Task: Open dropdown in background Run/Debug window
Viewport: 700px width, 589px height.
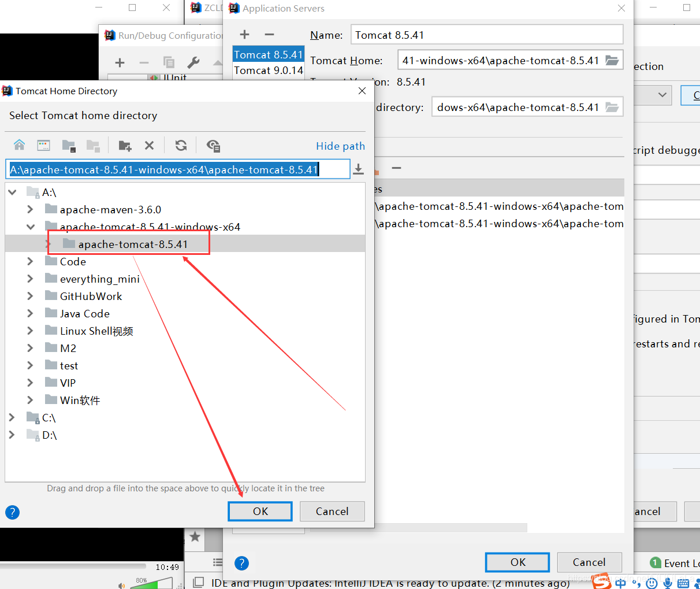Action: click(662, 95)
